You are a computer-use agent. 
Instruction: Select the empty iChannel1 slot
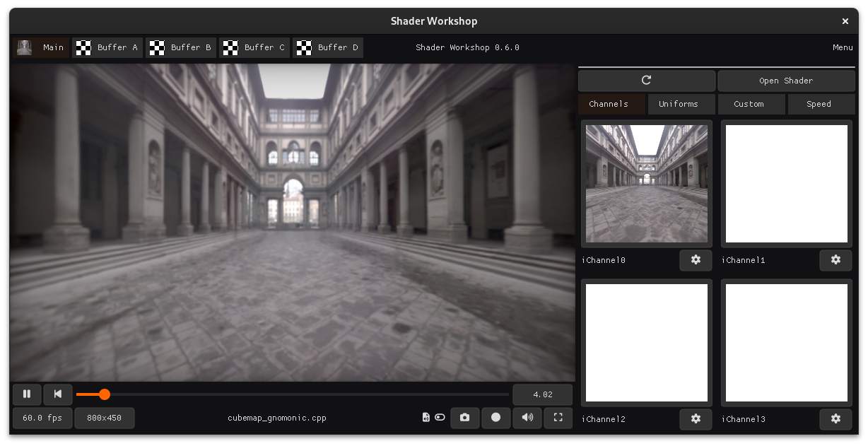point(787,184)
